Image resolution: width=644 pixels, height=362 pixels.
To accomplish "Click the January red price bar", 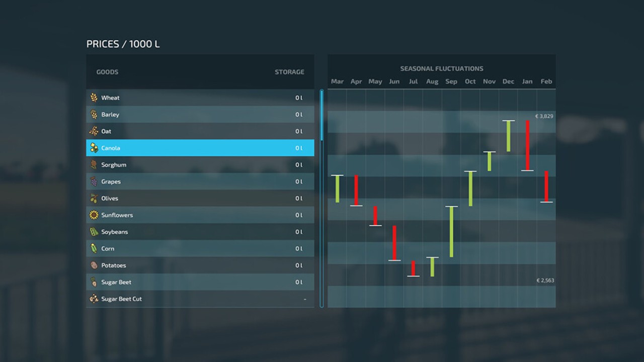I will (x=527, y=145).
